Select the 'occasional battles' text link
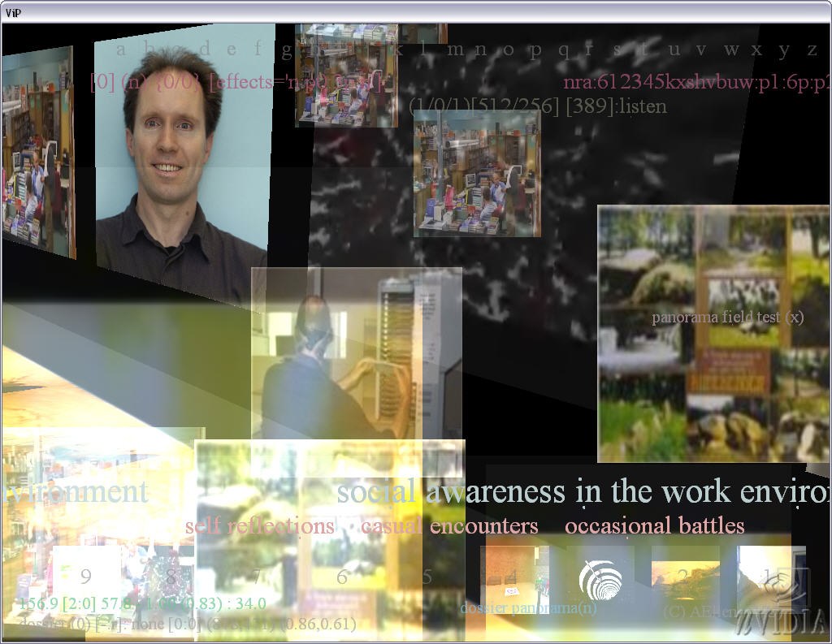Image resolution: width=832 pixels, height=644 pixels. click(654, 526)
